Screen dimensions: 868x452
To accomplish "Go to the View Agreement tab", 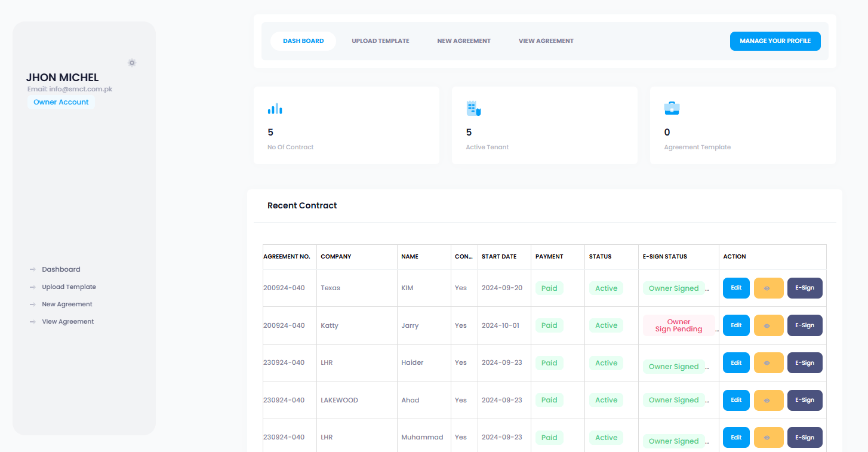I will point(546,41).
